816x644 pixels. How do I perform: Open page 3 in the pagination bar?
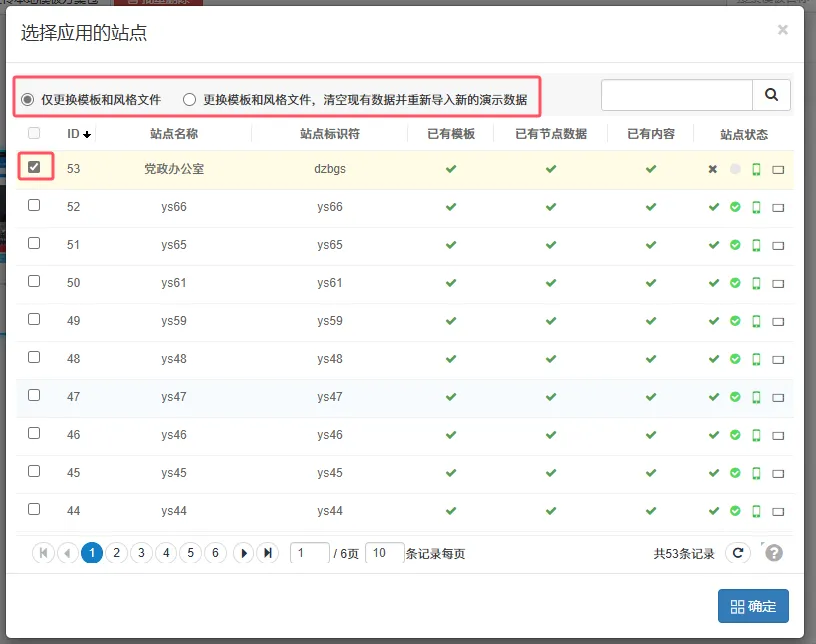point(141,552)
